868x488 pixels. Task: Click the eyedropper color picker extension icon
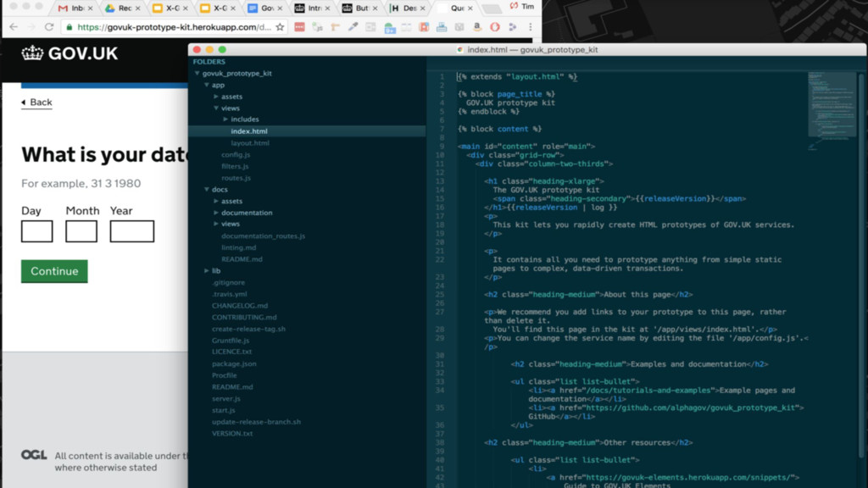pyautogui.click(x=353, y=26)
